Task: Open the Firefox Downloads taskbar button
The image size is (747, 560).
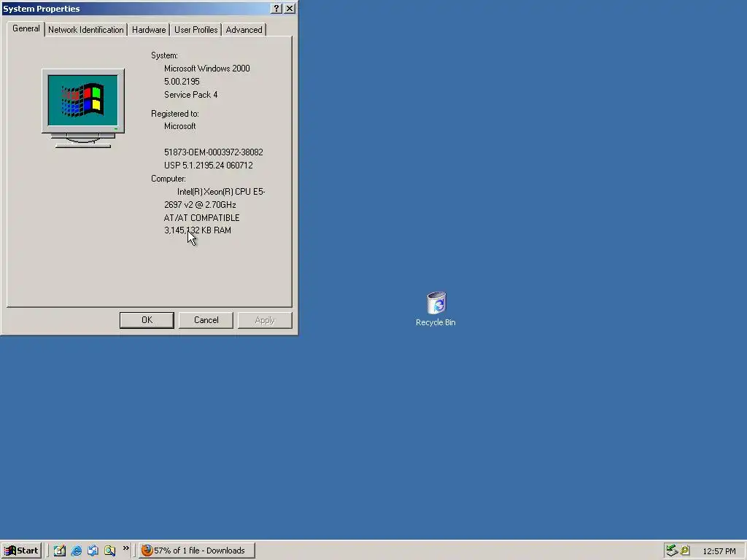Action: pos(197,551)
